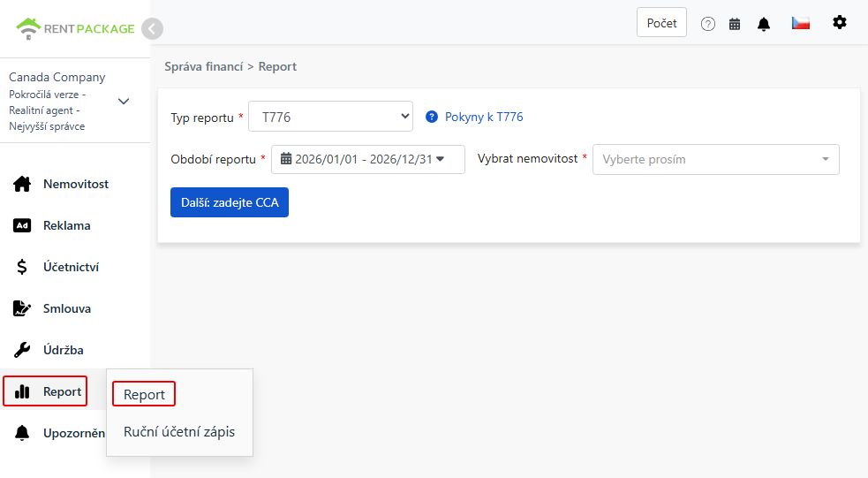
Task: Open Vybrat nemovitost Vyberte prosím dropdown
Action: click(716, 160)
